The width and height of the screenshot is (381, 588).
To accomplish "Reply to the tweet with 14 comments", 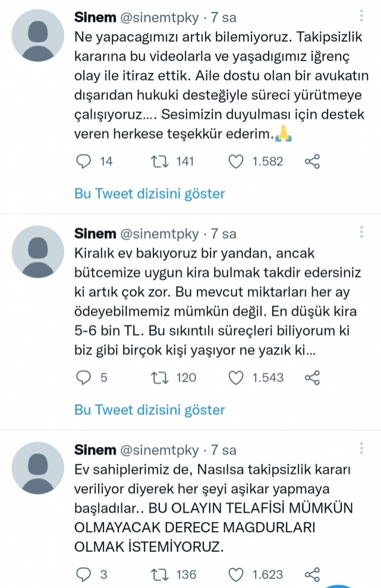I will click(86, 161).
